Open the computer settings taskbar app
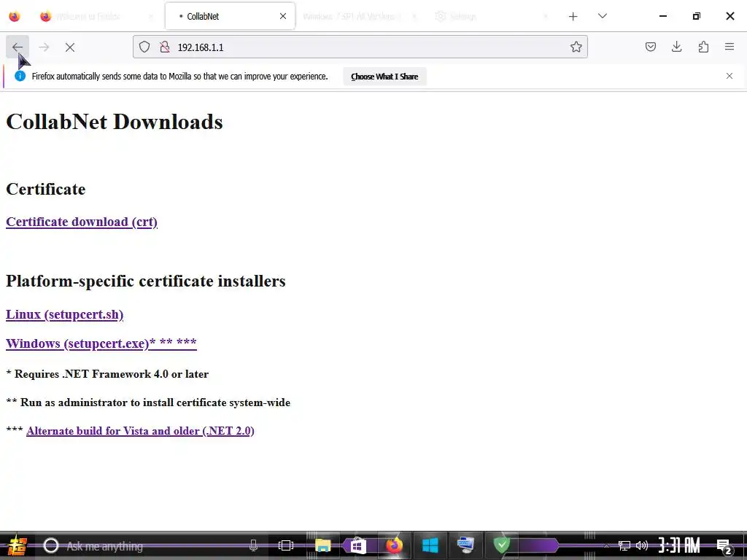 (465, 545)
